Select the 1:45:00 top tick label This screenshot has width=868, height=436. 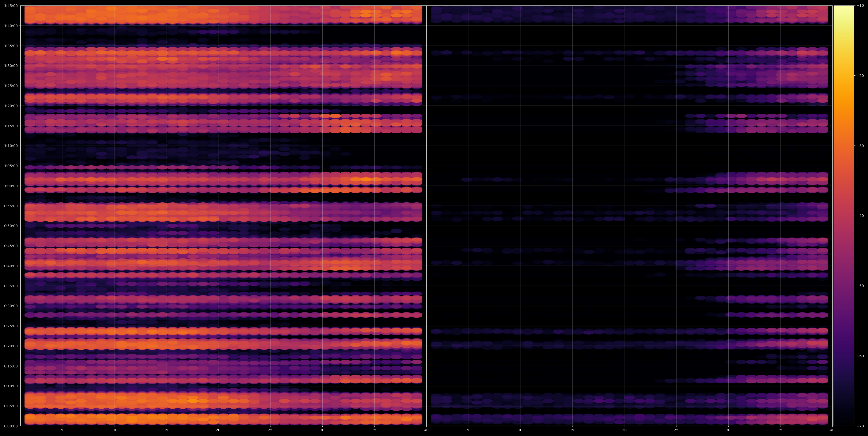(11, 6)
